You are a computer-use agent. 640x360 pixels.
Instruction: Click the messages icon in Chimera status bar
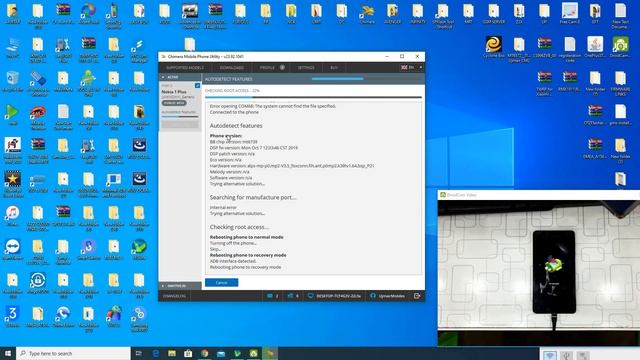(x=270, y=296)
